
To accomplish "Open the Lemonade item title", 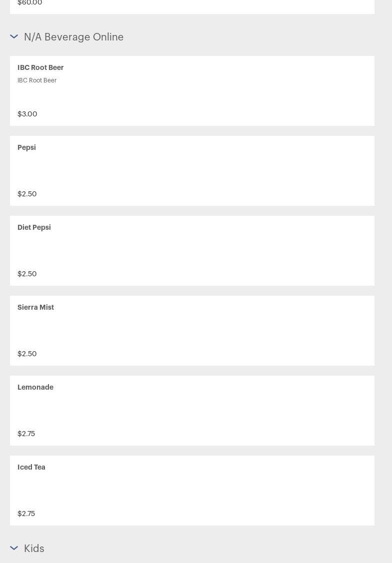I will pos(35,387).
